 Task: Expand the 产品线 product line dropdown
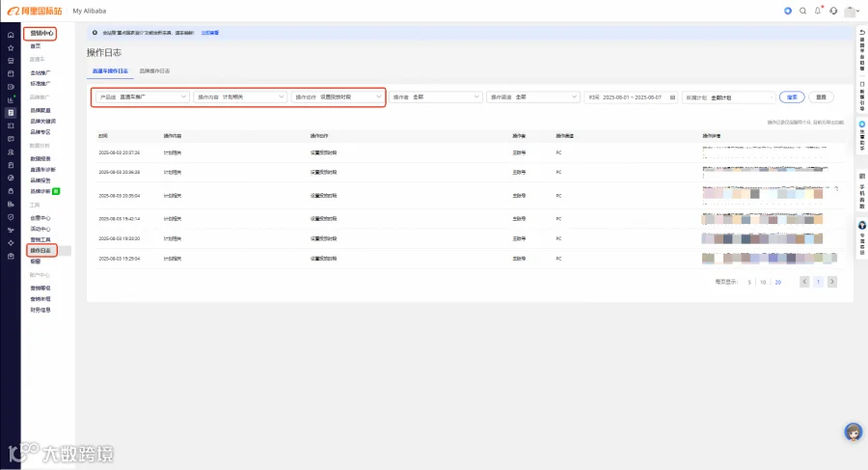(143, 97)
